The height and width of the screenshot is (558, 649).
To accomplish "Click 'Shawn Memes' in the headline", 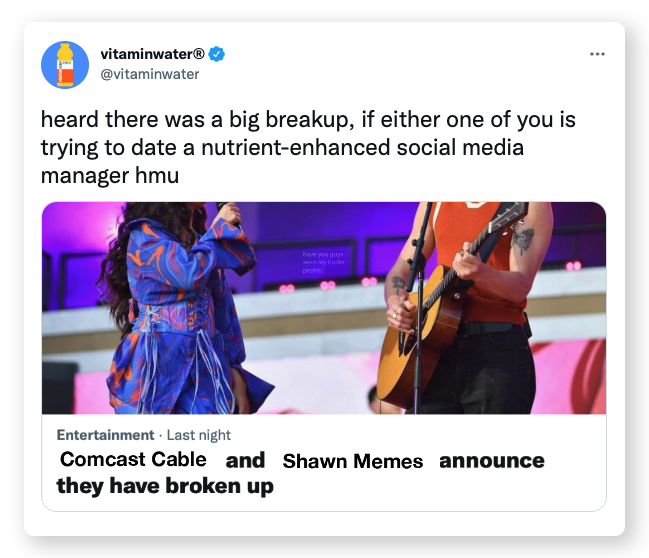I will pos(353,461).
